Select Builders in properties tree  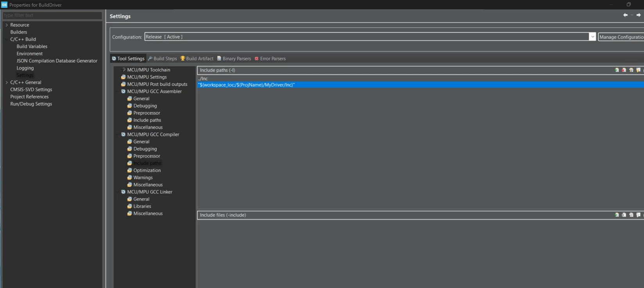point(19,32)
